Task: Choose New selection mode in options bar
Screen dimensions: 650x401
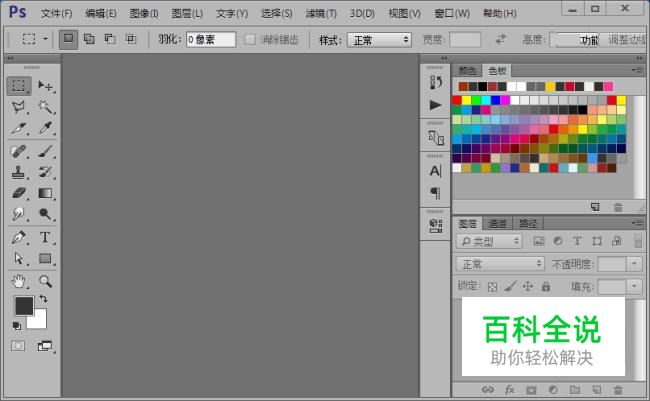Action: point(68,40)
